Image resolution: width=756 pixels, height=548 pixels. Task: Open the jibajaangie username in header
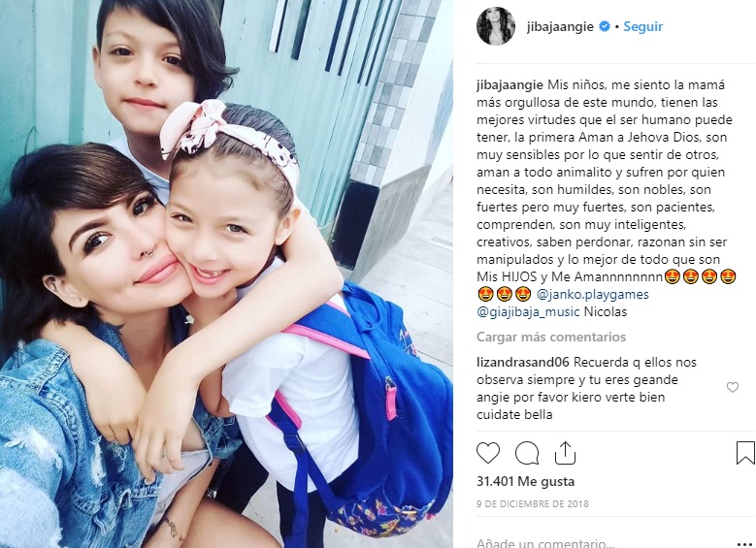coord(560,26)
